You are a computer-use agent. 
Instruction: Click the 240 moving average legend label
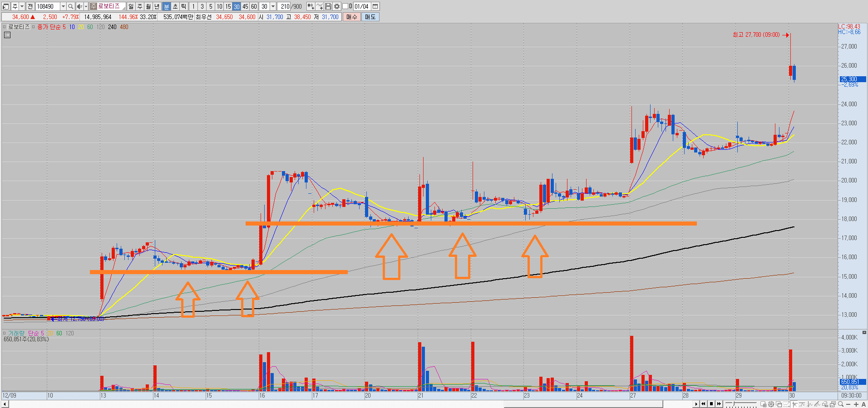(x=112, y=27)
